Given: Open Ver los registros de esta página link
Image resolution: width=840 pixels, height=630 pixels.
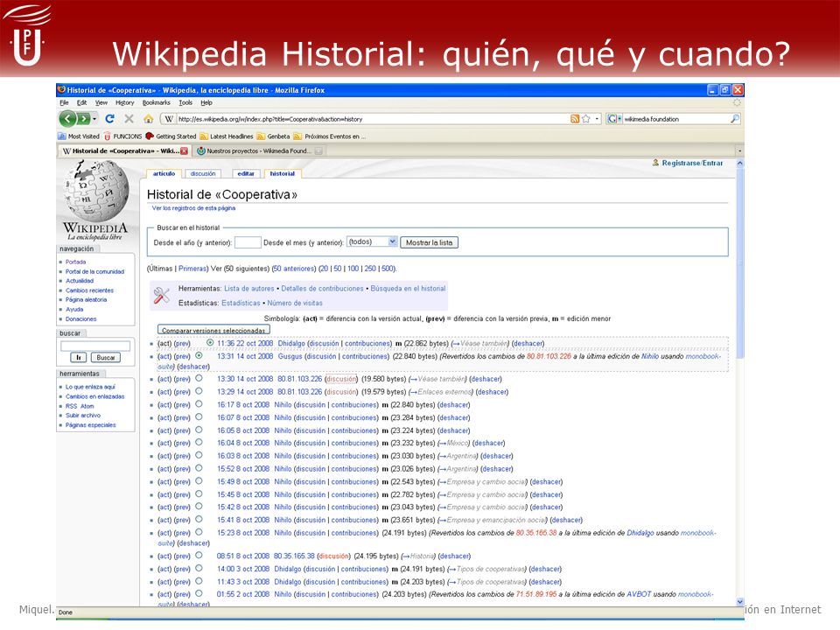Looking at the screenshot, I should click(x=193, y=208).
